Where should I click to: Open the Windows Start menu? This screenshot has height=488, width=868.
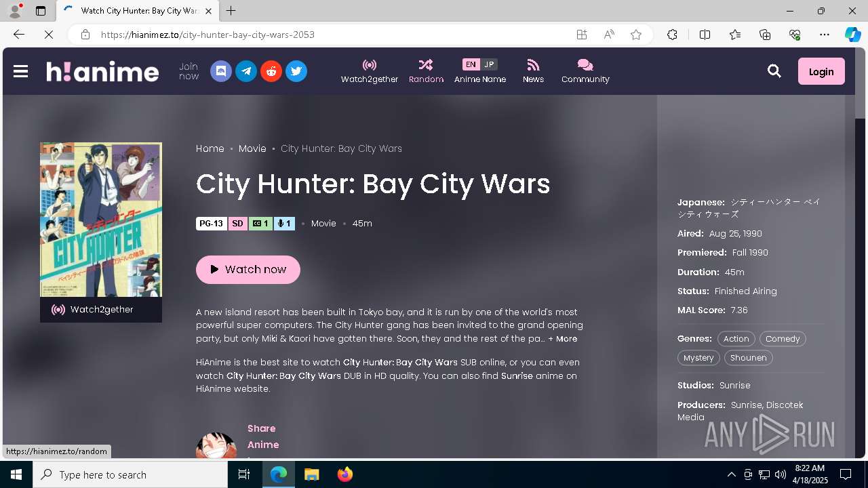(x=16, y=474)
